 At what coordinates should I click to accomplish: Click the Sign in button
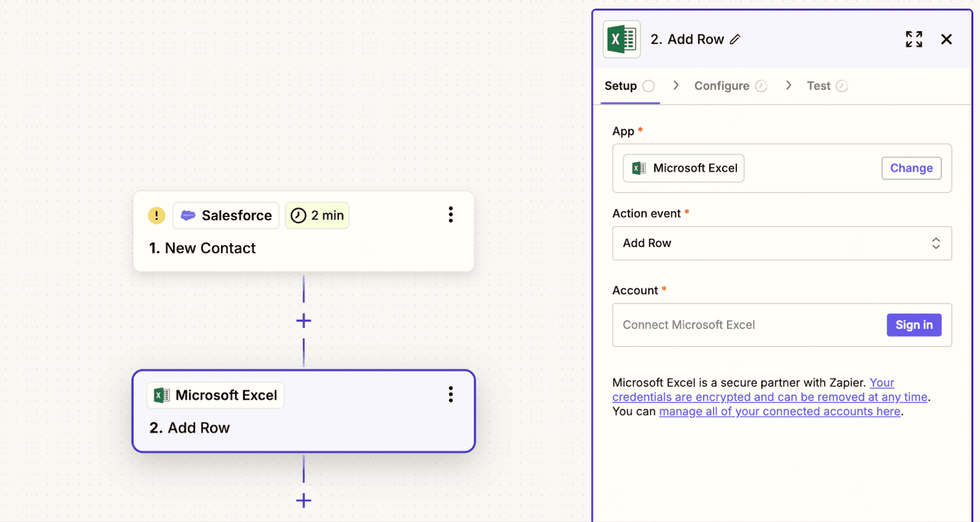point(914,325)
